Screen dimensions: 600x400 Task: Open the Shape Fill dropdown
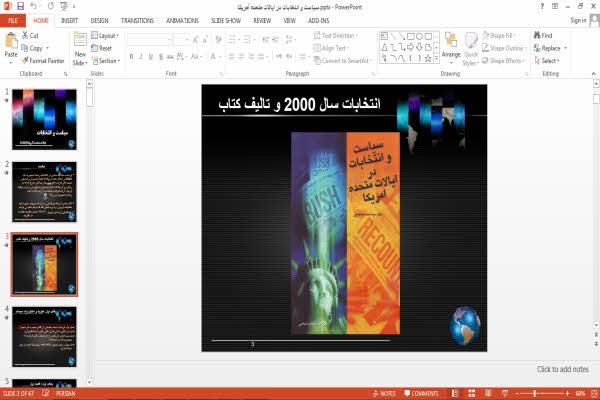pyautogui.click(x=498, y=36)
